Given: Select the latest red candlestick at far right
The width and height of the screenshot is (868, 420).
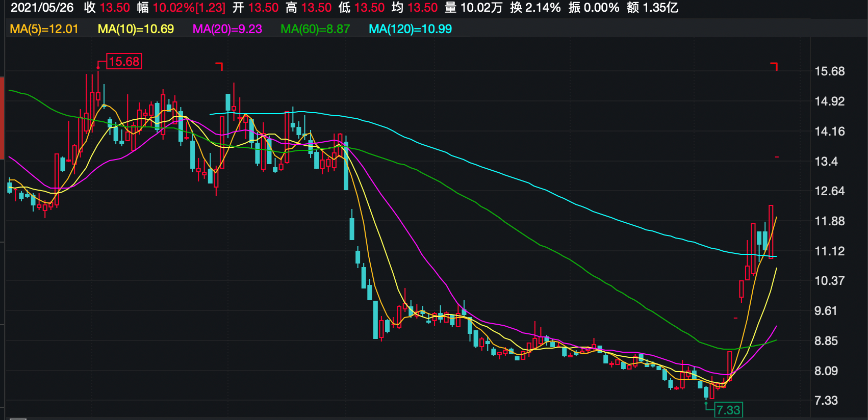Looking at the screenshot, I should [x=771, y=232].
